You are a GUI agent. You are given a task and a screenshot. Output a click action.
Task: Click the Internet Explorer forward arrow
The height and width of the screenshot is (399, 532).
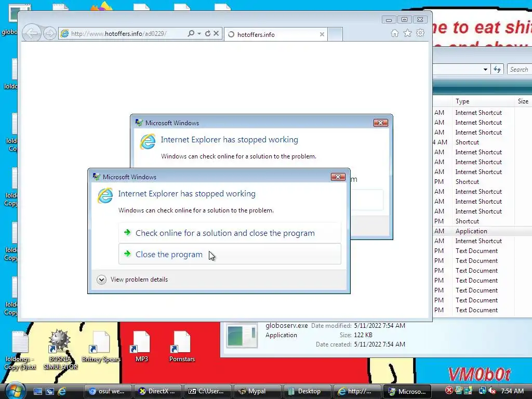pos(49,33)
